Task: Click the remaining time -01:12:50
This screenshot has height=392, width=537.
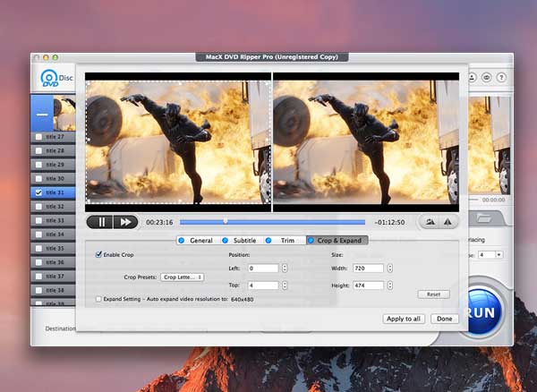Action: 389,222
